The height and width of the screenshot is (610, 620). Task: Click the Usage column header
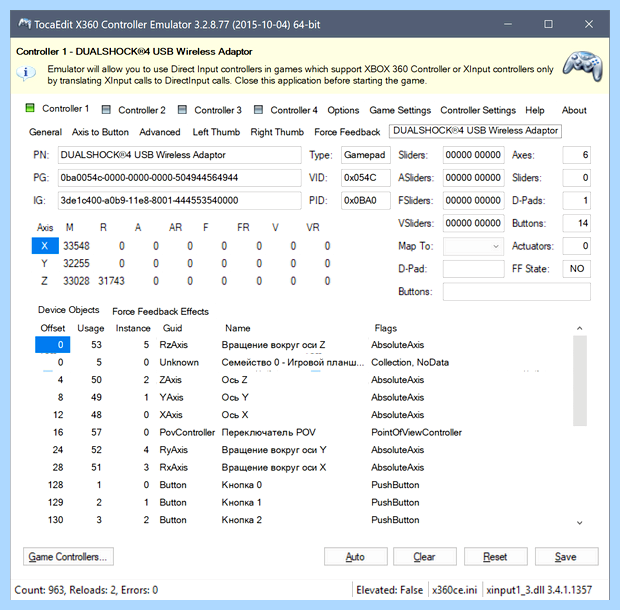point(91,328)
